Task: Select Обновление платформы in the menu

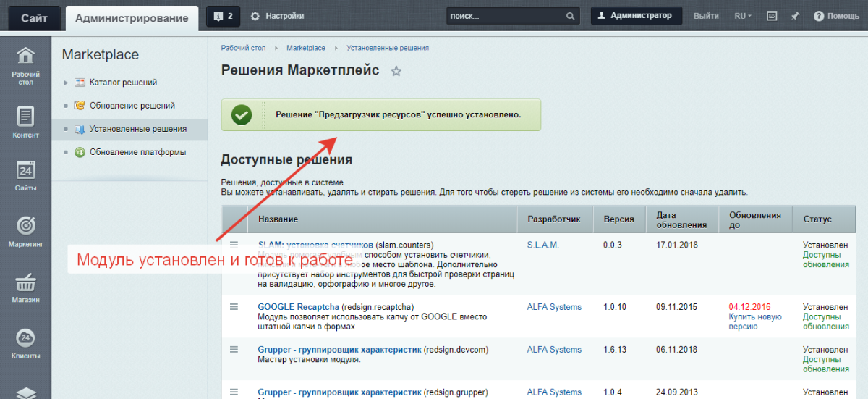Action: [138, 152]
